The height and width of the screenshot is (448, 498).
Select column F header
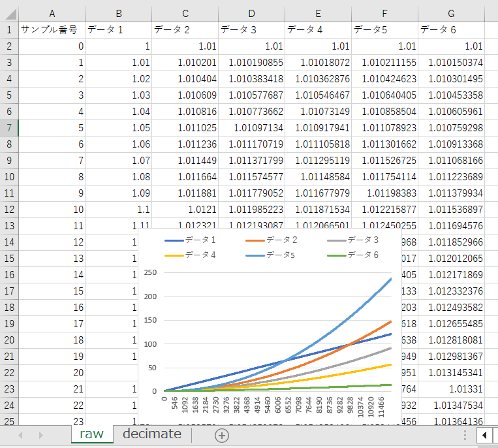pyautogui.click(x=384, y=14)
